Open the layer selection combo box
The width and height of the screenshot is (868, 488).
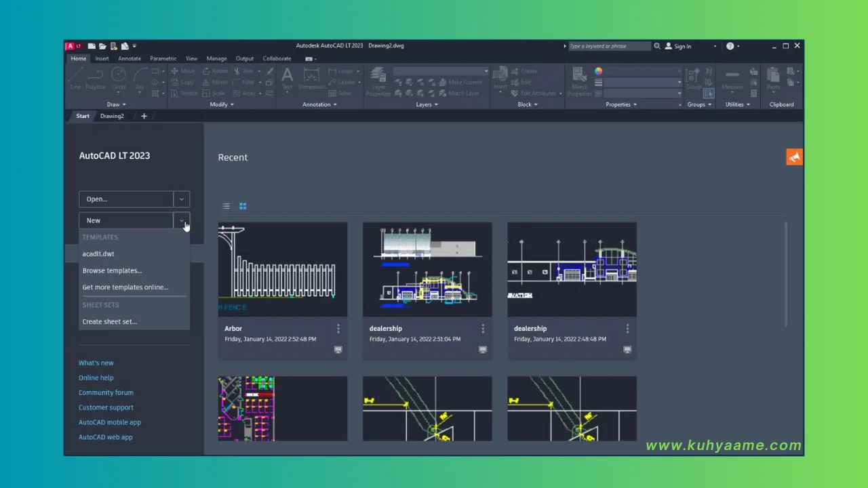tap(441, 71)
